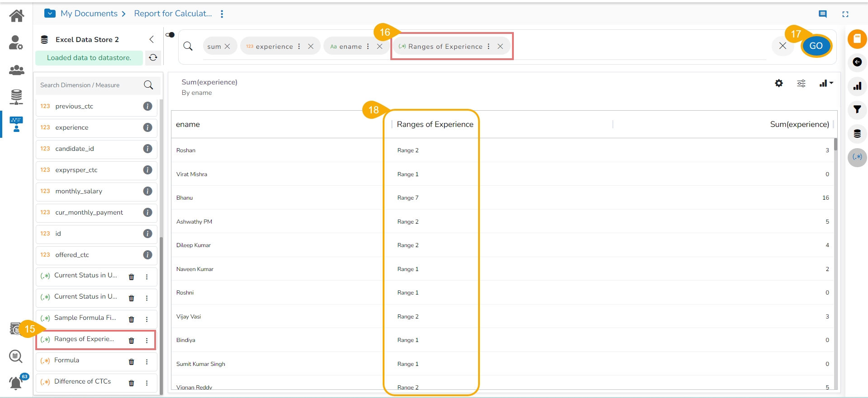Refresh the Excel Data Store 2
This screenshot has height=398, width=868.
(153, 58)
